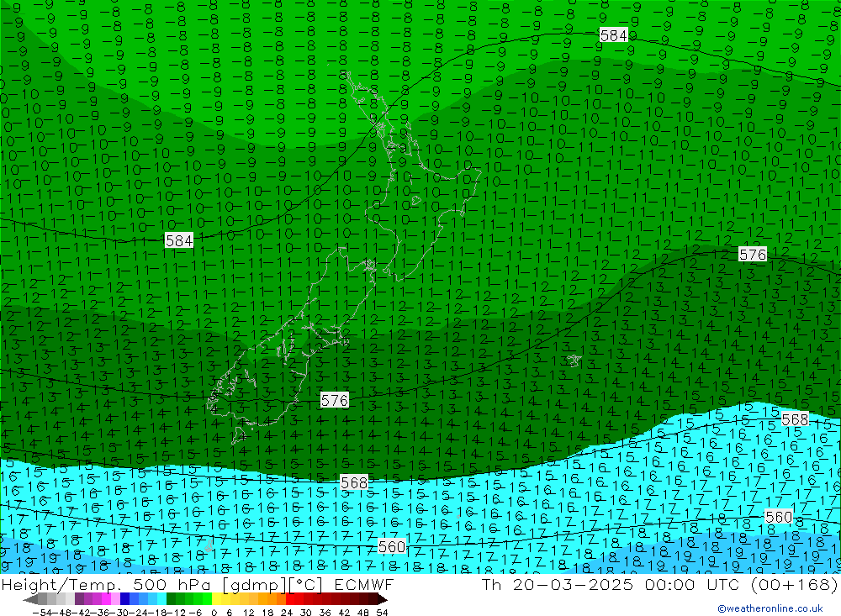
Task: Click the 560 contour label at lower right
Action: coord(778,517)
